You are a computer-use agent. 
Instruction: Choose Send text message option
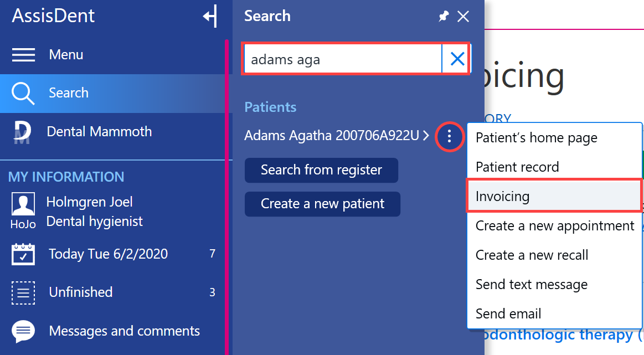click(554, 284)
